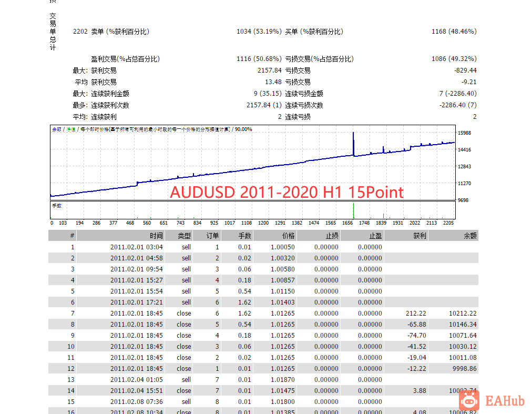Click the balance value 9998.86
The image size is (532, 414).
pyautogui.click(x=465, y=368)
